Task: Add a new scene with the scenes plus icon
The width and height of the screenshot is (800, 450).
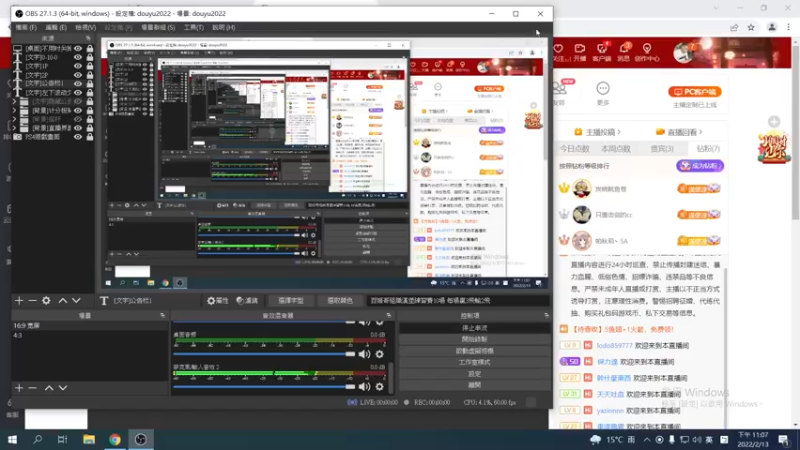Action: (x=19, y=388)
